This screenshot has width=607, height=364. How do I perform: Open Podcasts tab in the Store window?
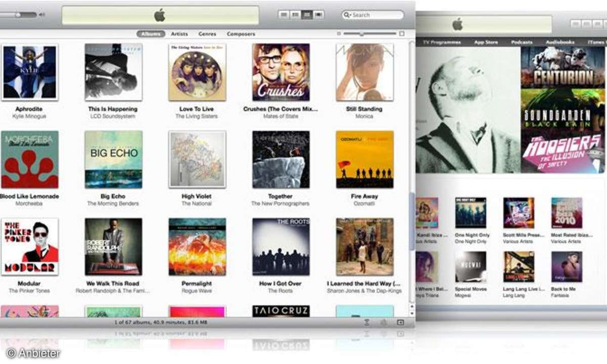pos(522,42)
